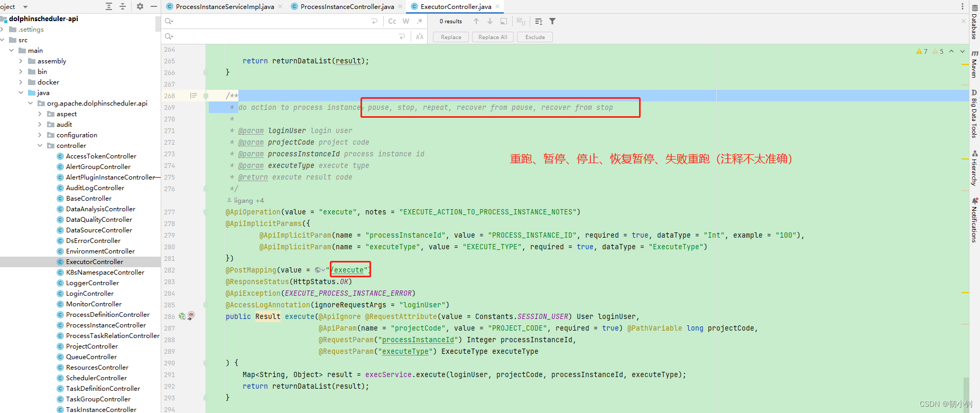Open the Database tool window

pyautogui.click(x=974, y=22)
